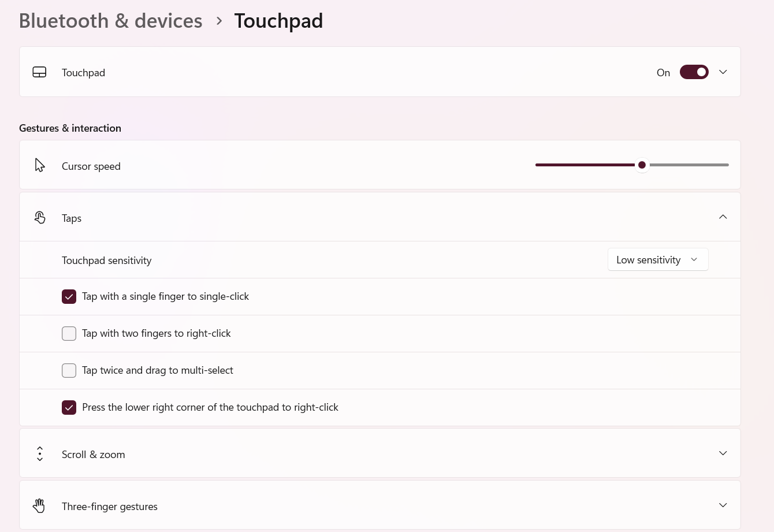Uncheck Press the lower right corner to right-click
The height and width of the screenshot is (532, 774).
69,408
